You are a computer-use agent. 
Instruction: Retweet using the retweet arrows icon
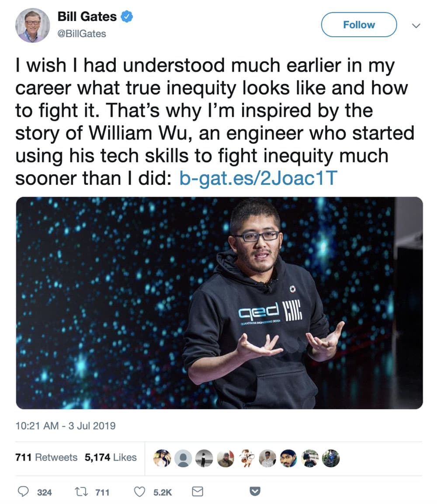81,491
